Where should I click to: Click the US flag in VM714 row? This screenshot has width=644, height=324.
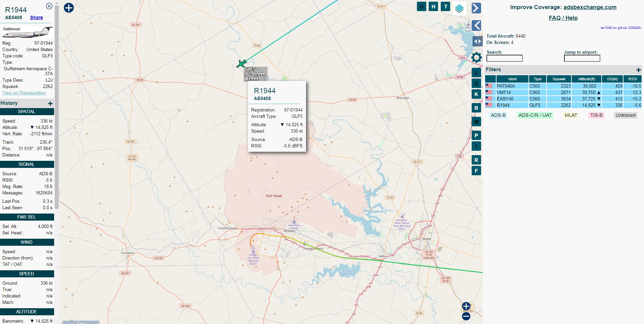[489, 92]
